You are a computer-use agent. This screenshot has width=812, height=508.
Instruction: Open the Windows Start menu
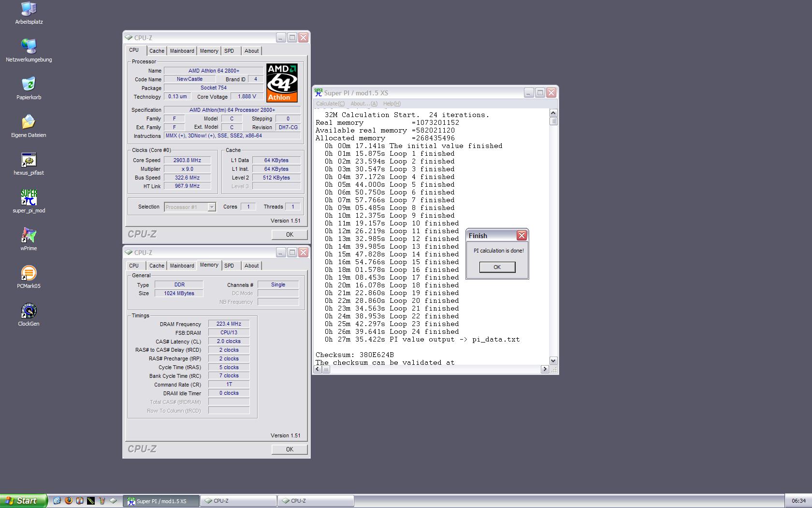(x=24, y=501)
